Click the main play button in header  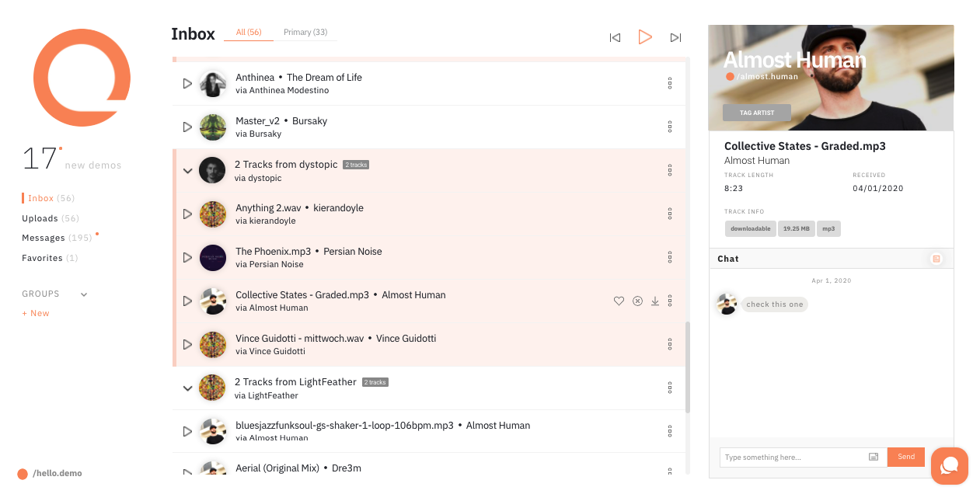(645, 37)
